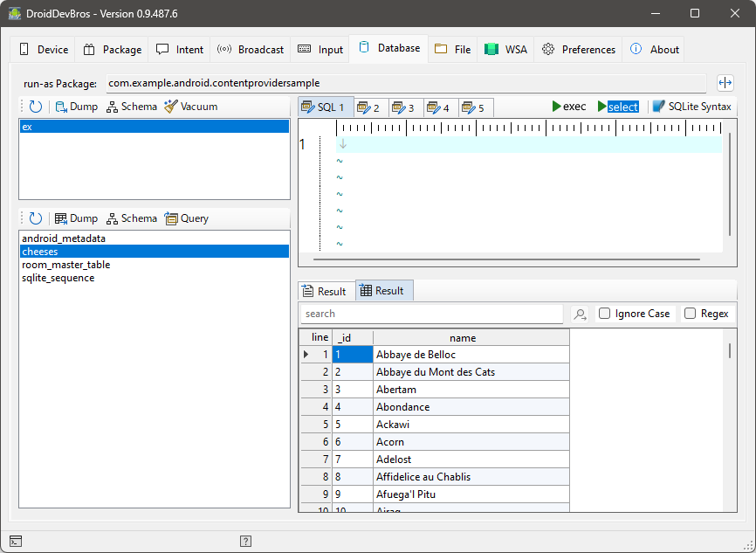Click the panel splitter toggle icon beside package field

725,83
